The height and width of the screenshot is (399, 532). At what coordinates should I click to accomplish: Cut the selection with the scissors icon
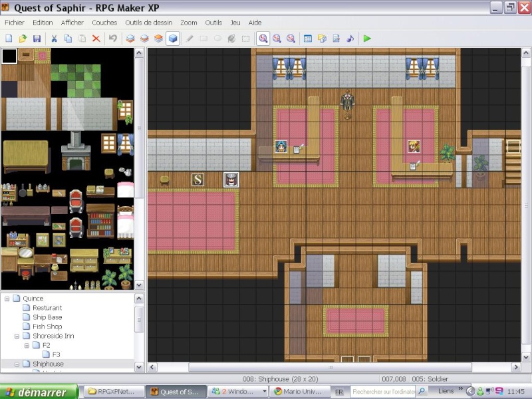click(54, 39)
